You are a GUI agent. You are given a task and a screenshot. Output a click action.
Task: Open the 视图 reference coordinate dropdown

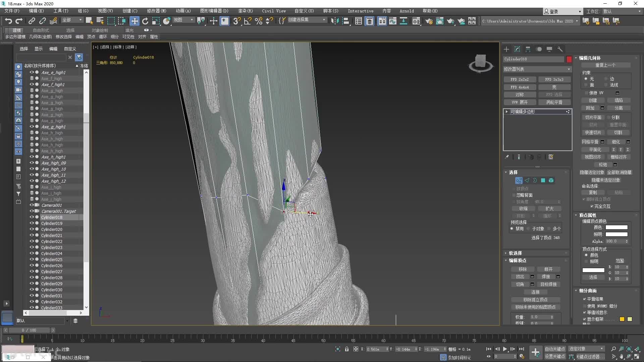tap(183, 20)
